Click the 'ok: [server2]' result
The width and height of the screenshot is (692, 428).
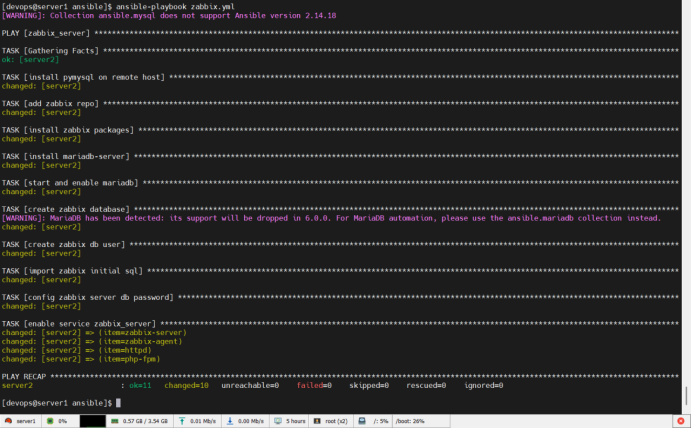30,60
